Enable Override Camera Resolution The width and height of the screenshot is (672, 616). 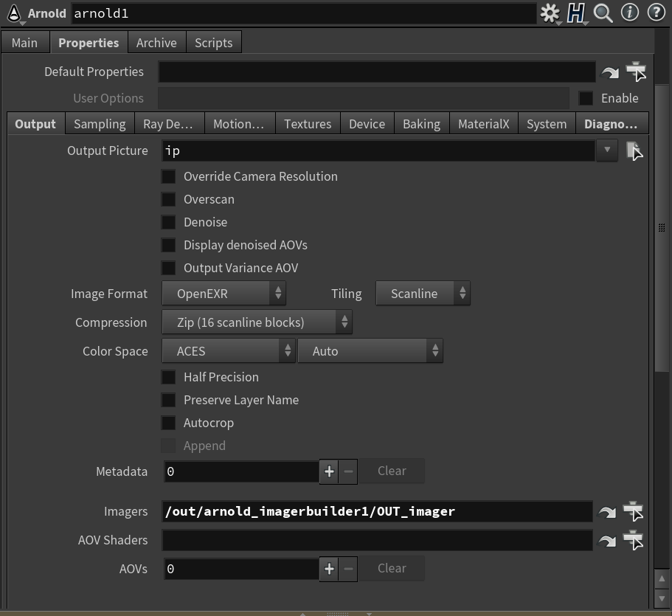coord(168,176)
